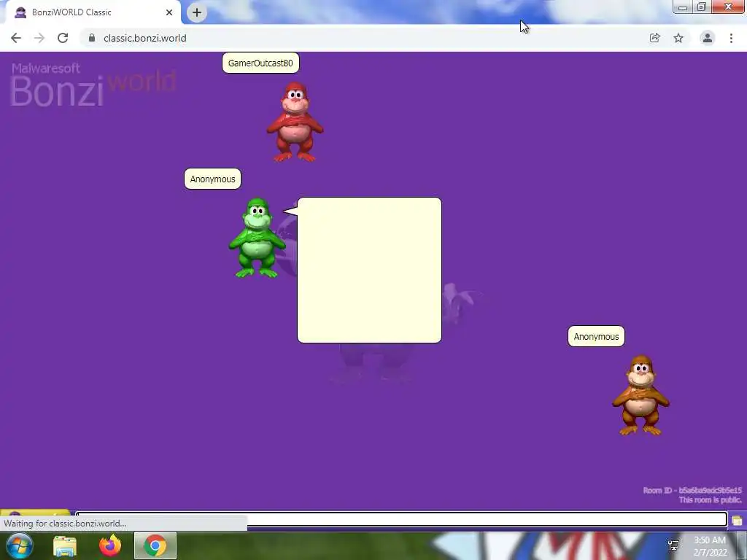View site info via the lock icon
Viewport: 747px width, 560px height.
[x=92, y=38]
